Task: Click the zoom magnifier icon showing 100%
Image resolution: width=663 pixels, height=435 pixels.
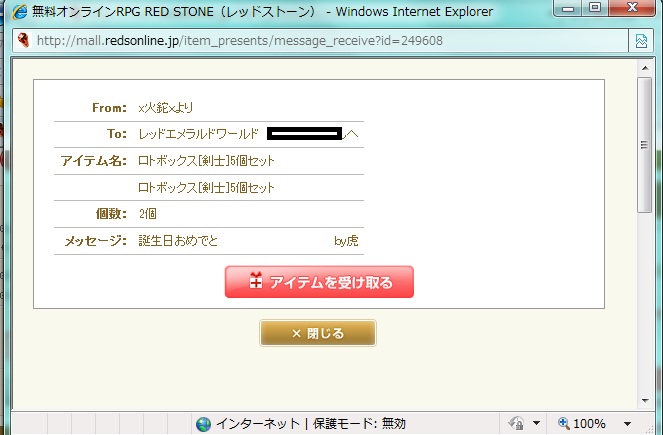Action: 563,423
